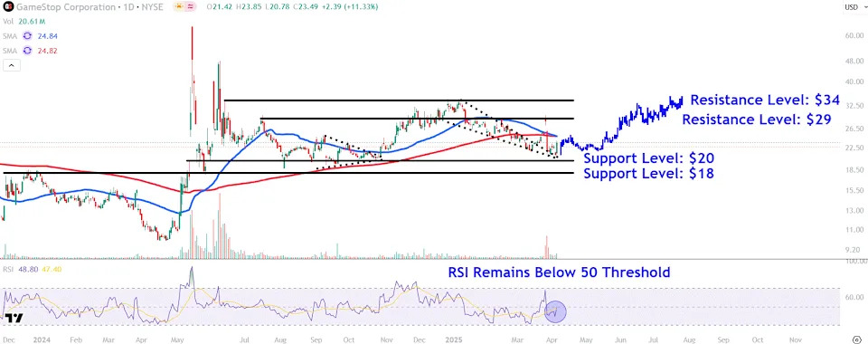Viewport: 868px width, 344px height.
Task: Select the 'Resistance Level: $34' annotation
Action: [x=765, y=100]
